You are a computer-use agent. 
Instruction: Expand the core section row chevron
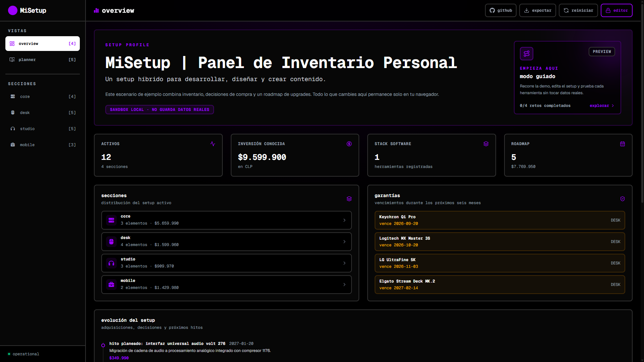344,220
